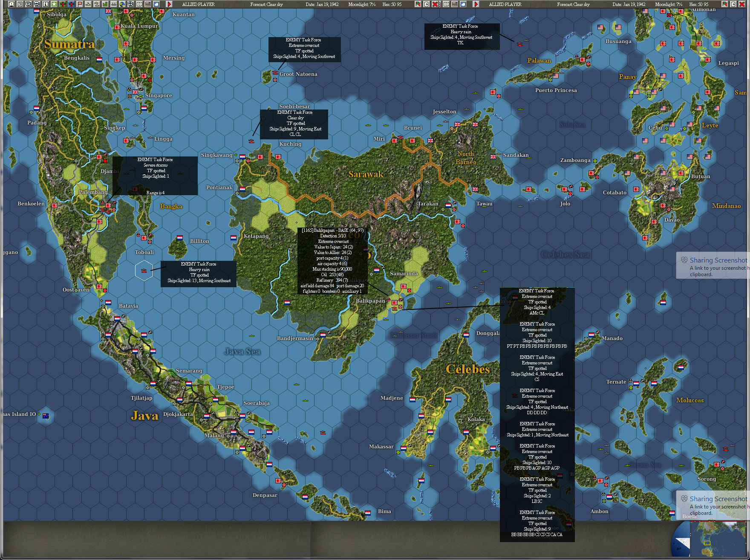Click the white star on green toolbar icon
The width and height of the screenshot is (750, 560).
coord(54,4)
